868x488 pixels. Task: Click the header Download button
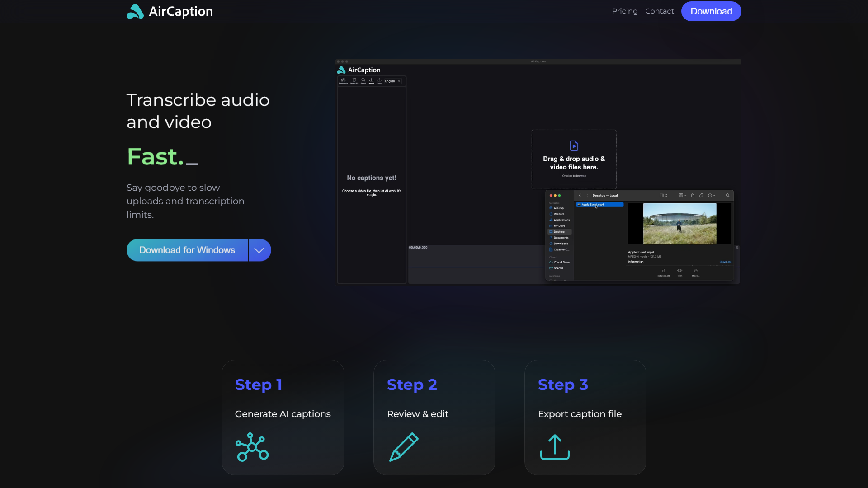coord(711,11)
